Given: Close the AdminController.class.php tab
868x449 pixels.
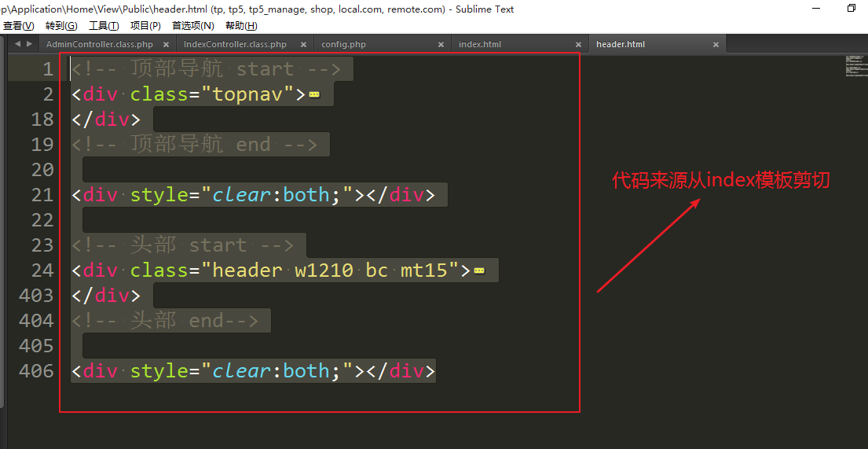Looking at the screenshot, I should coord(166,45).
